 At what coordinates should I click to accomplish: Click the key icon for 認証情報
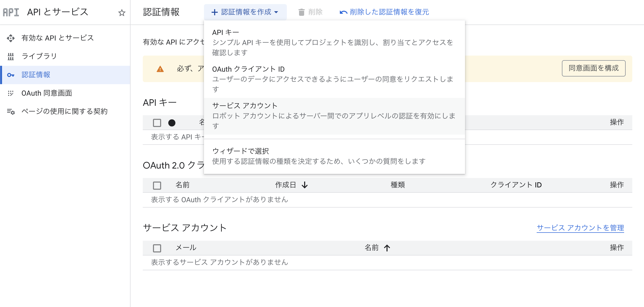[x=11, y=75]
